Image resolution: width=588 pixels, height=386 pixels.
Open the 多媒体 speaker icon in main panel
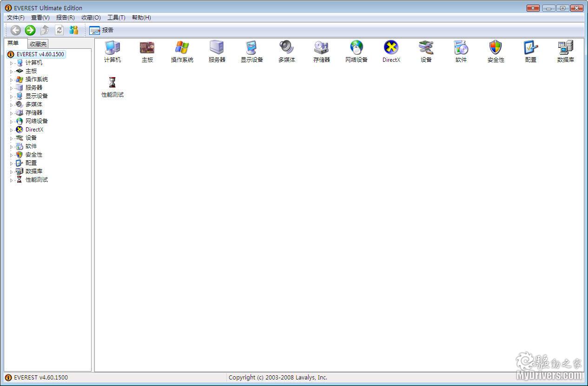[287, 51]
